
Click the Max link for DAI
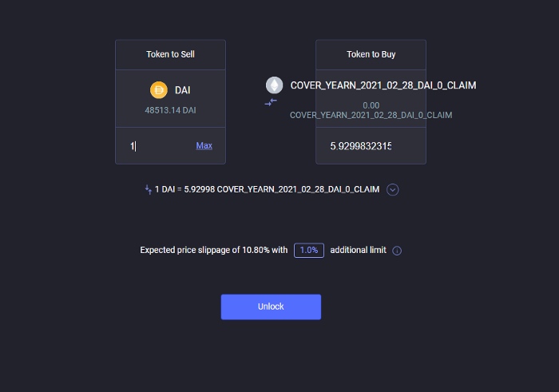pyautogui.click(x=204, y=146)
